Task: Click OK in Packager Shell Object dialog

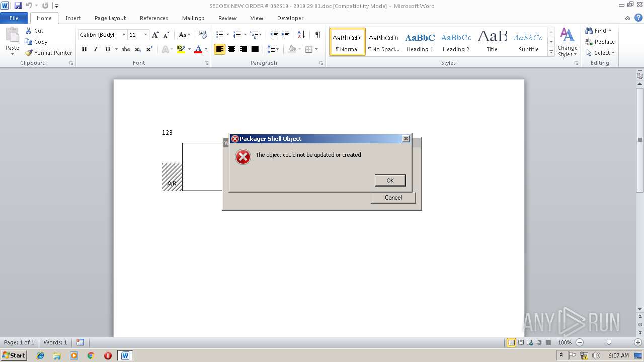Action: (390, 180)
